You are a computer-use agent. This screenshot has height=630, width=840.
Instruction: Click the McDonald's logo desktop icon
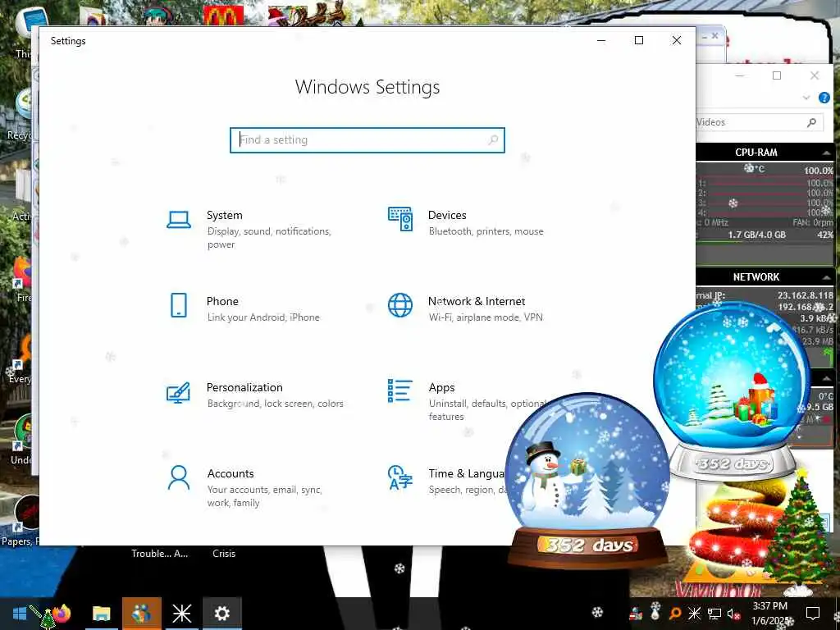223,15
